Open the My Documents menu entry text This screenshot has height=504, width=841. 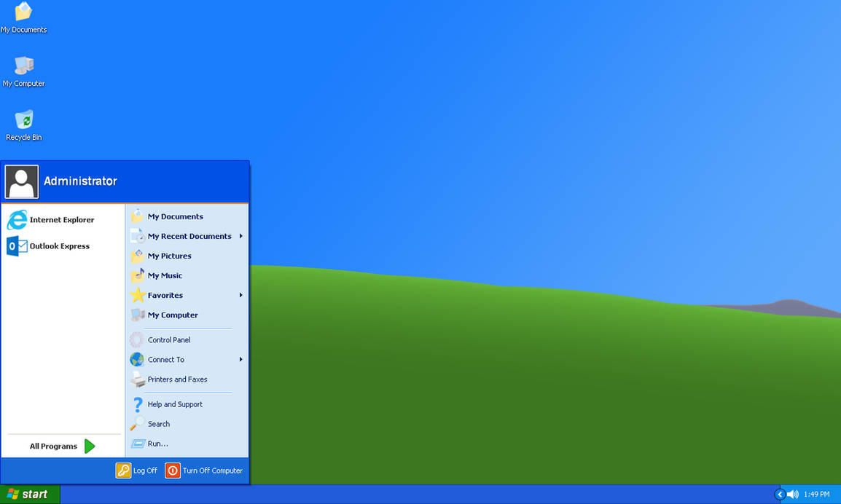pos(176,216)
